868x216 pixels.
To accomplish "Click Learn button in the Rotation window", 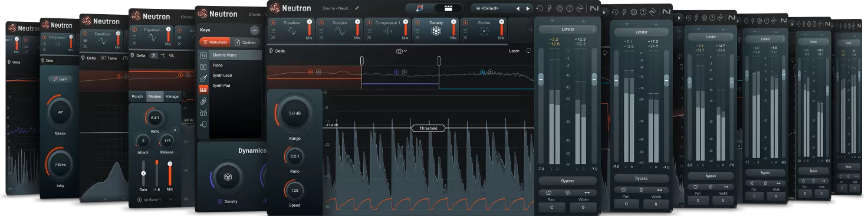I will point(61,78).
